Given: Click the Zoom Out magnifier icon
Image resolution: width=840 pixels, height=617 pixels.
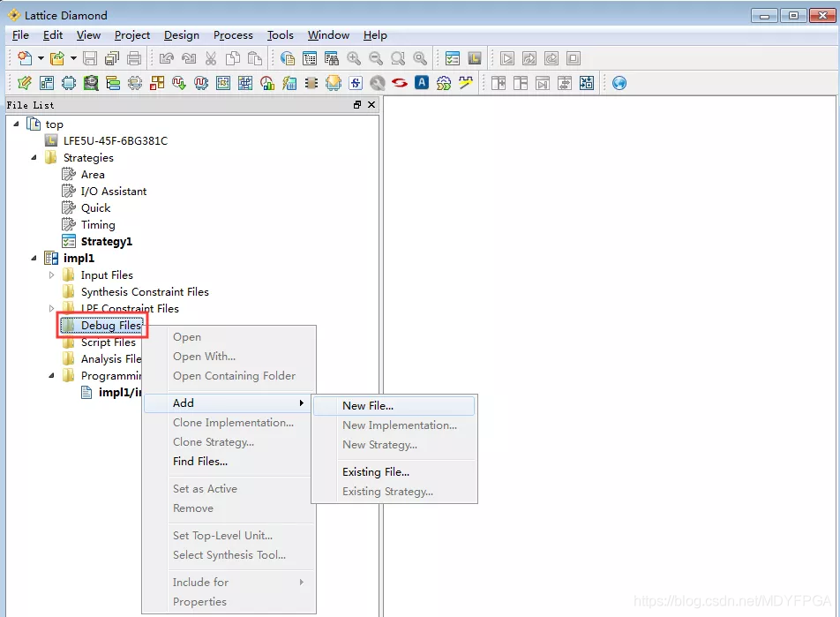Looking at the screenshot, I should coord(376,58).
